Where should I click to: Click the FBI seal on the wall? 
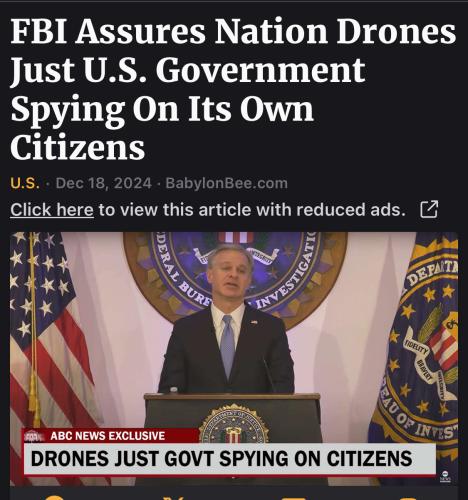coord(235,278)
